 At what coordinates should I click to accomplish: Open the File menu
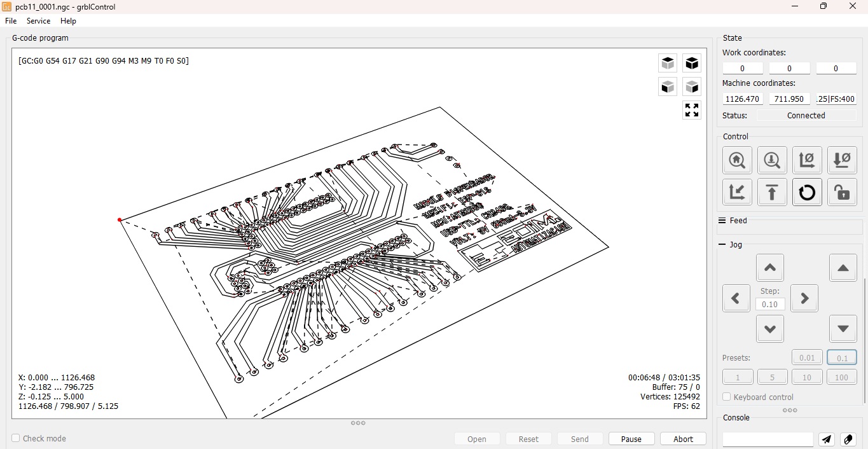pos(10,20)
